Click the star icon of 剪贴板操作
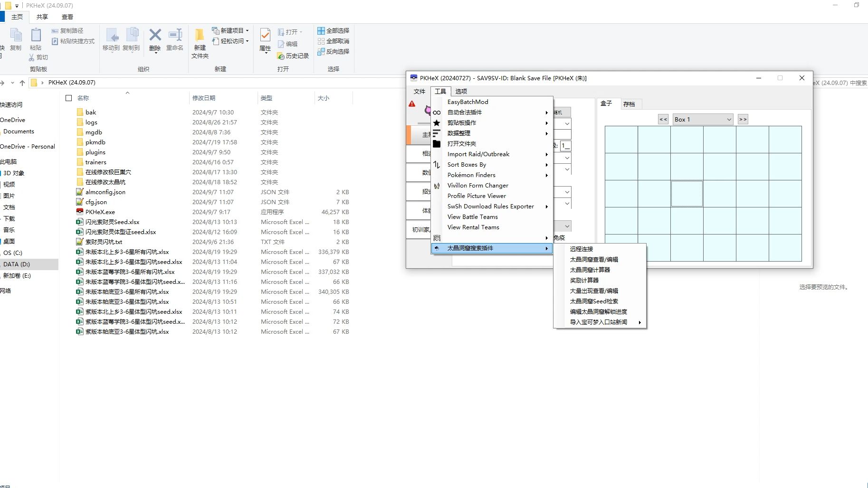Image resolution: width=868 pixels, height=488 pixels. point(437,123)
